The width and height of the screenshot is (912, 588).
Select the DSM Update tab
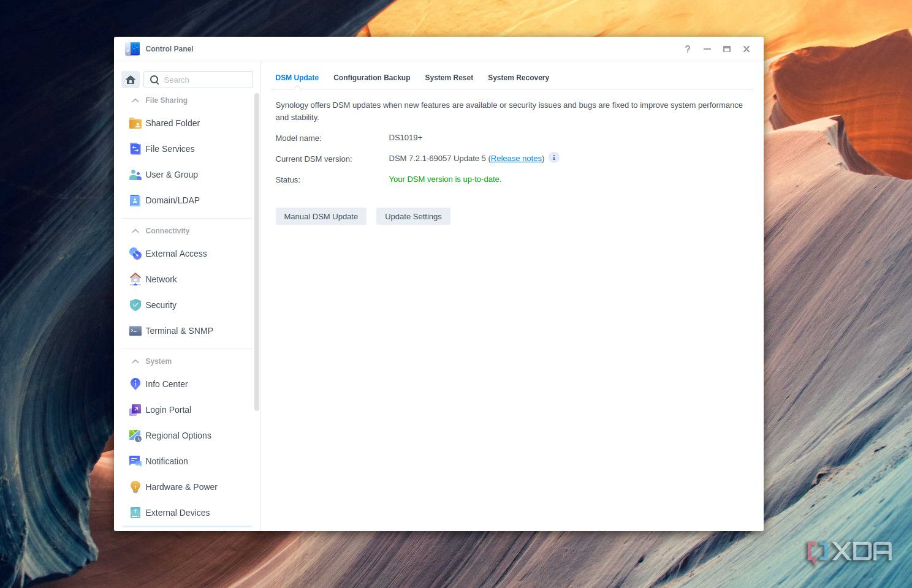click(297, 78)
